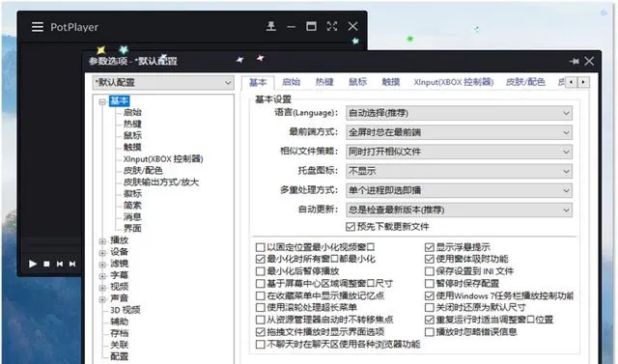Expand the 视频 tree node
The width and height of the screenshot is (618, 364).
click(x=102, y=287)
